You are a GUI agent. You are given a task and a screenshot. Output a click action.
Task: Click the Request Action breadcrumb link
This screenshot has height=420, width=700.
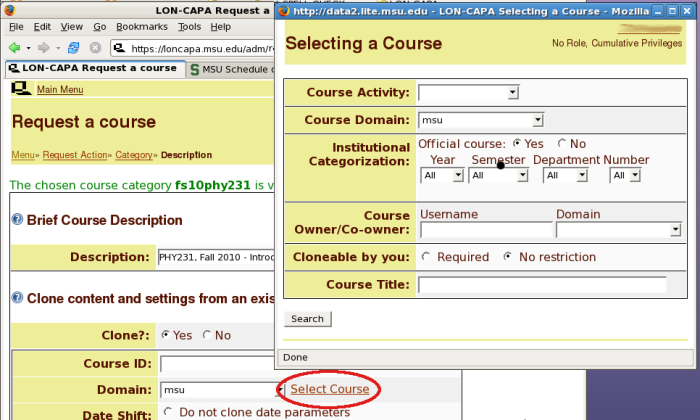pos(75,155)
